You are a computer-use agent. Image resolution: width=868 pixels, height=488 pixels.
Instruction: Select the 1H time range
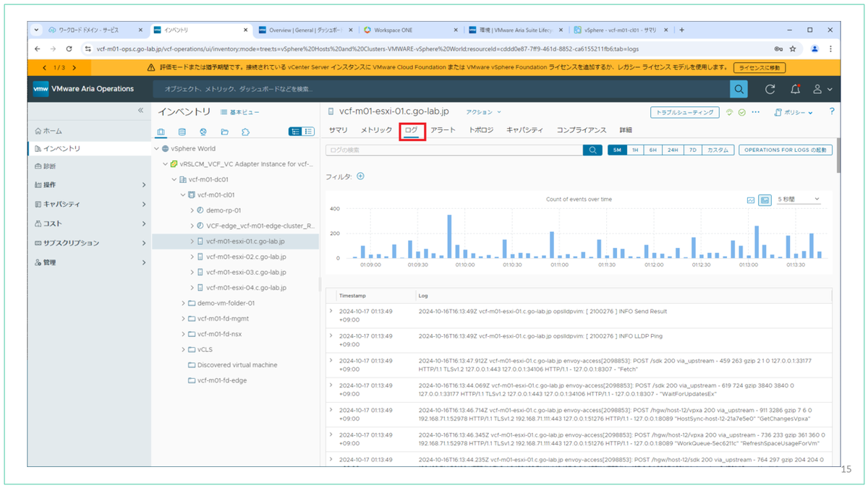(x=634, y=150)
